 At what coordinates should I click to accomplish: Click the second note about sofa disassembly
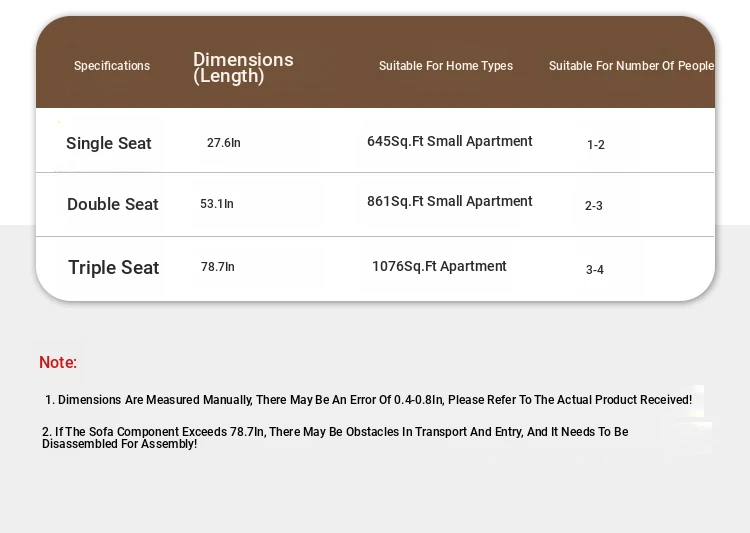[335, 438]
